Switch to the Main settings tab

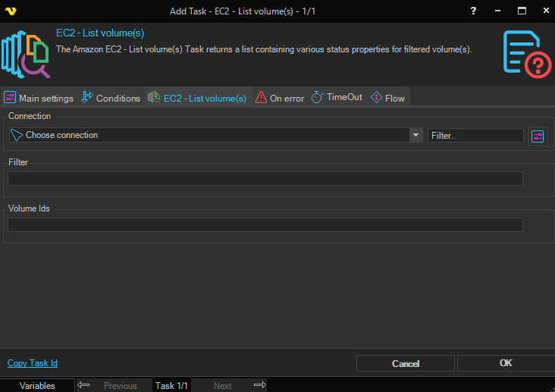(39, 98)
